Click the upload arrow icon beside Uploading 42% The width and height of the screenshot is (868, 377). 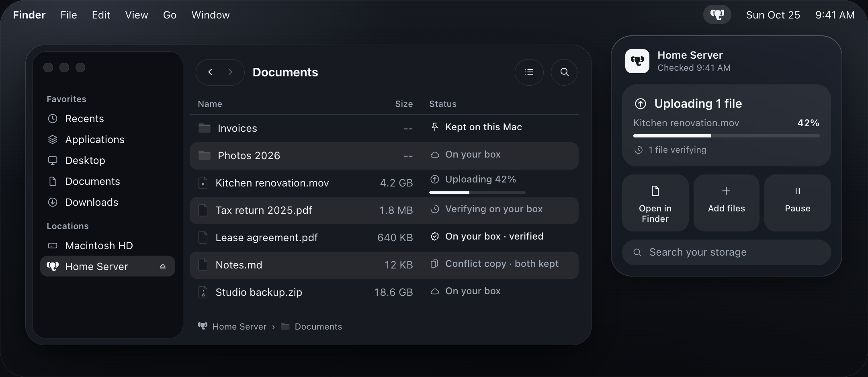[x=434, y=179]
